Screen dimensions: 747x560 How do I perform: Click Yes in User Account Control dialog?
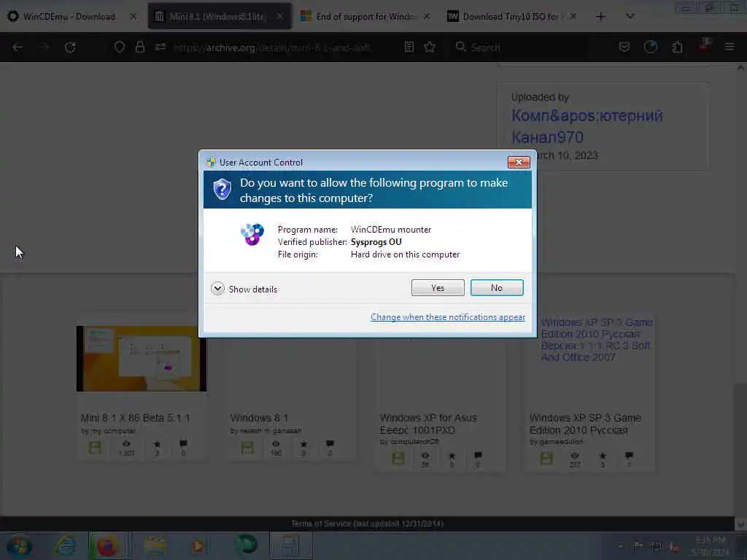438,287
